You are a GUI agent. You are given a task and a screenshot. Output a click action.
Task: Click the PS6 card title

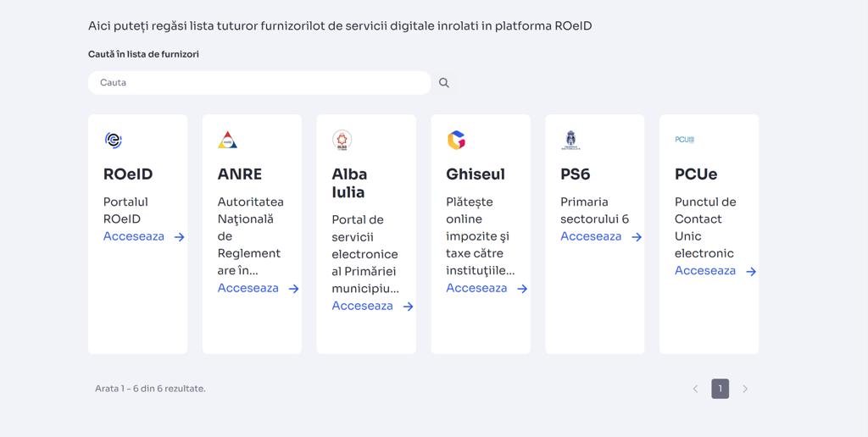pos(576,174)
